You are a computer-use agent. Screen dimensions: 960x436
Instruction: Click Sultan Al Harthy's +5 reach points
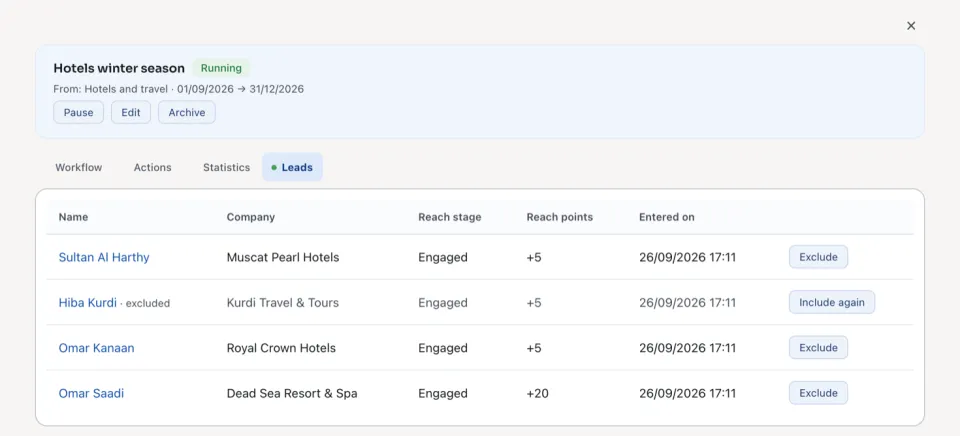coord(534,257)
